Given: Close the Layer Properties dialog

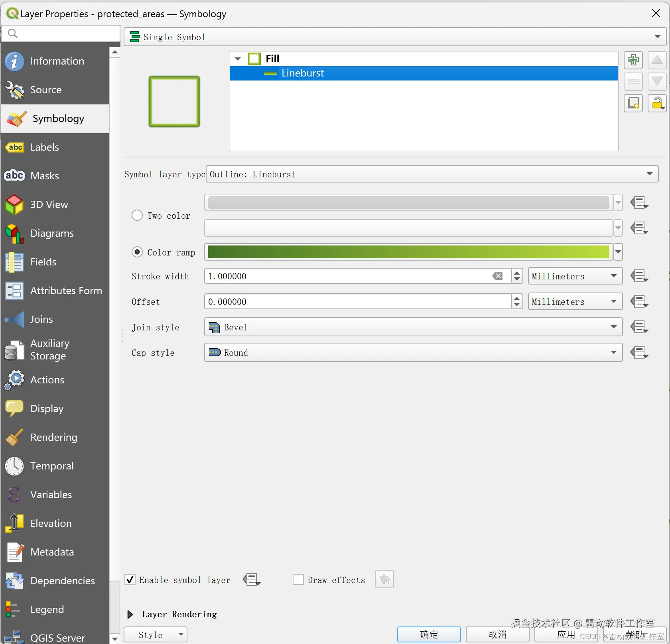Looking at the screenshot, I should [656, 14].
